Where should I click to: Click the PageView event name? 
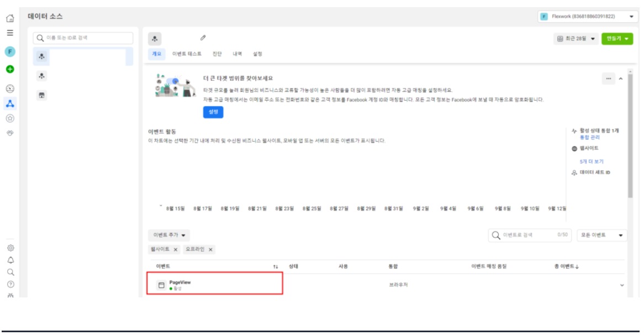(x=180, y=282)
